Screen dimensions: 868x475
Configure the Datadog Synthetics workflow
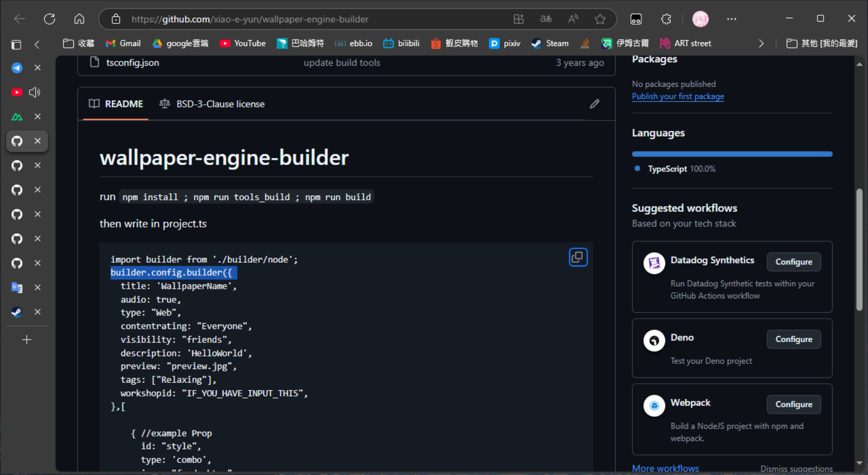(793, 262)
